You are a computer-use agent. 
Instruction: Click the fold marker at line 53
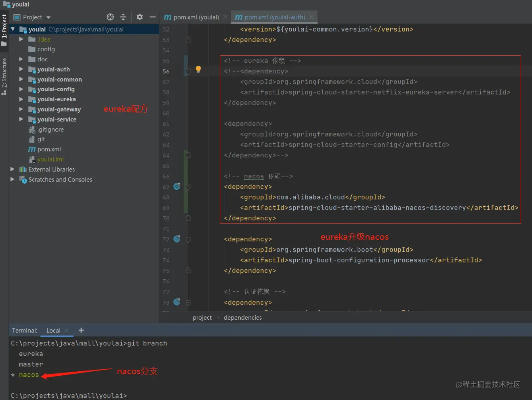188,40
